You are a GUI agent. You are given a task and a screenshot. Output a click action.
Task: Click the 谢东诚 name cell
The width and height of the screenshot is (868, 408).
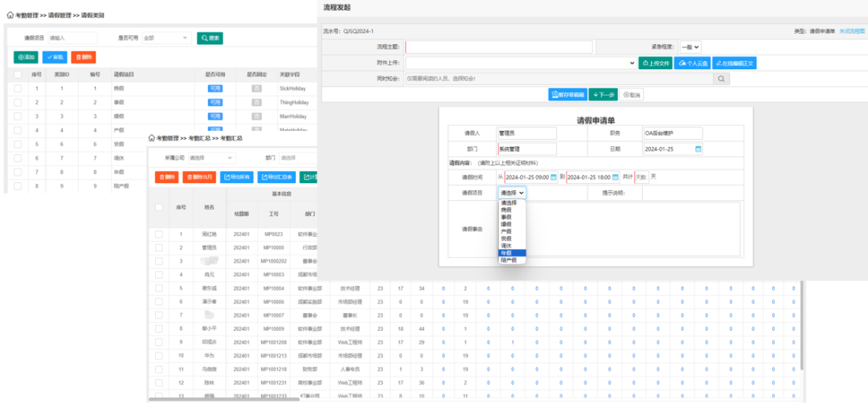[x=209, y=288]
